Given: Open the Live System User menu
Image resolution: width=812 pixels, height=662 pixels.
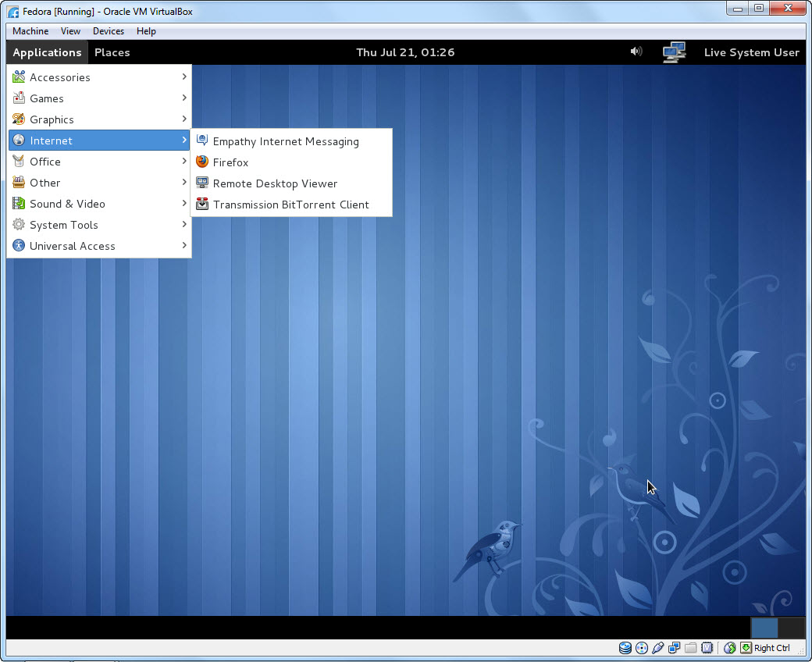Looking at the screenshot, I should pyautogui.click(x=751, y=52).
